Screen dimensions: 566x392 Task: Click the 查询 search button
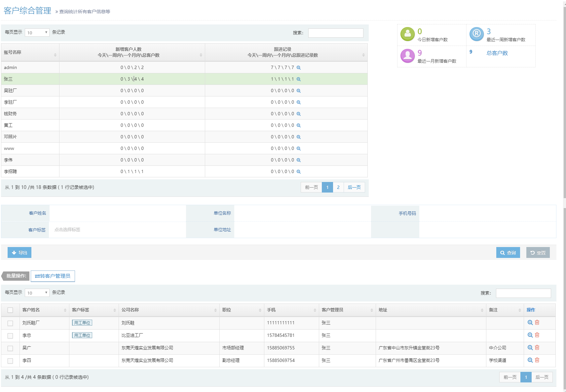pos(508,253)
